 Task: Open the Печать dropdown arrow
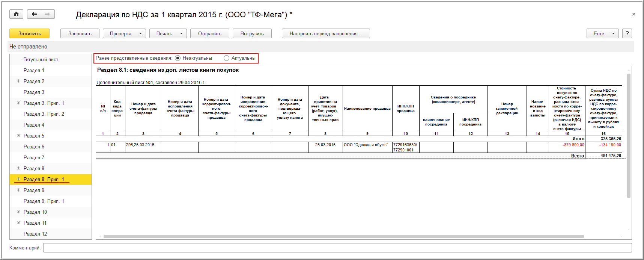(x=181, y=33)
